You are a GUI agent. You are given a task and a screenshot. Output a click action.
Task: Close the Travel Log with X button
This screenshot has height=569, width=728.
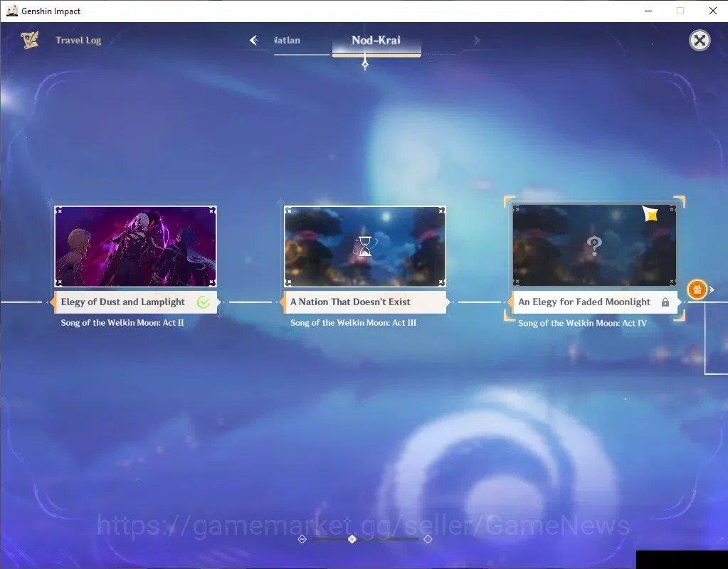700,41
